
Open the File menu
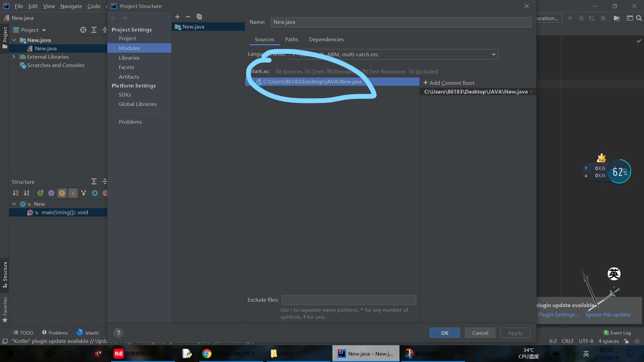(19, 6)
